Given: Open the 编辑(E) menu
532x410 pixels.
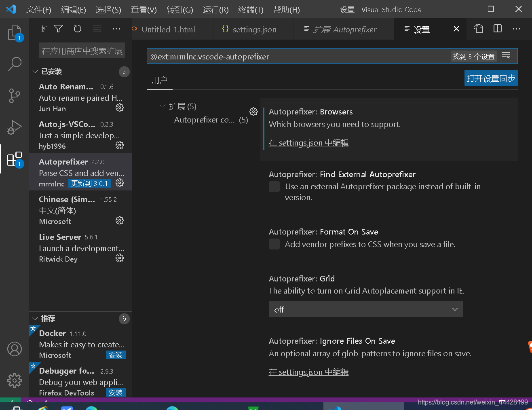Looking at the screenshot, I should [x=74, y=9].
